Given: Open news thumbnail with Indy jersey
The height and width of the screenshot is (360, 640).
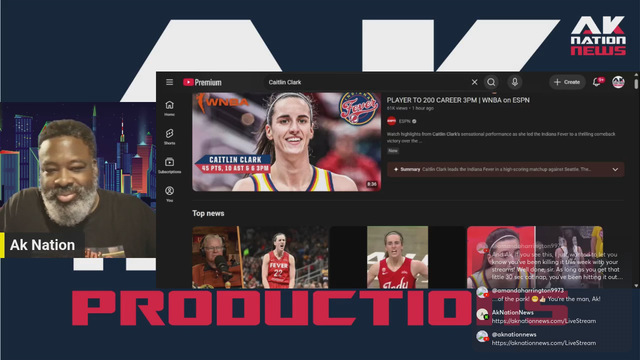Looking at the screenshot, I should pos(397,257).
